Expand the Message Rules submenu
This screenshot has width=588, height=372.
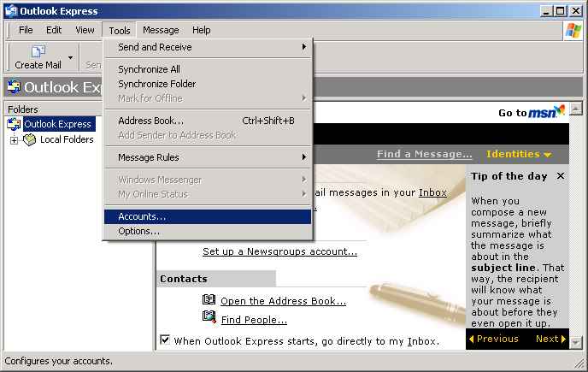click(x=208, y=157)
